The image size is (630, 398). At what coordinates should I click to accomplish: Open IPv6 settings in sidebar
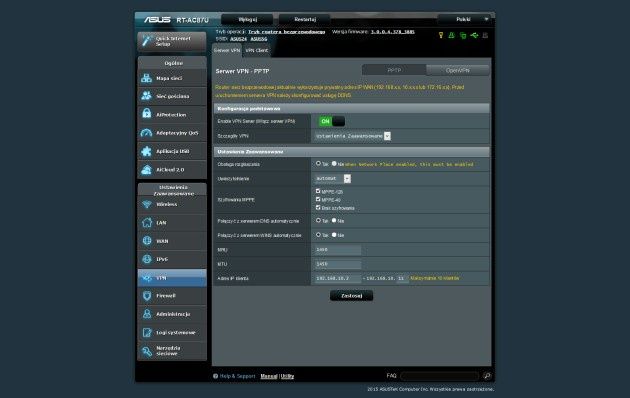click(x=172, y=259)
